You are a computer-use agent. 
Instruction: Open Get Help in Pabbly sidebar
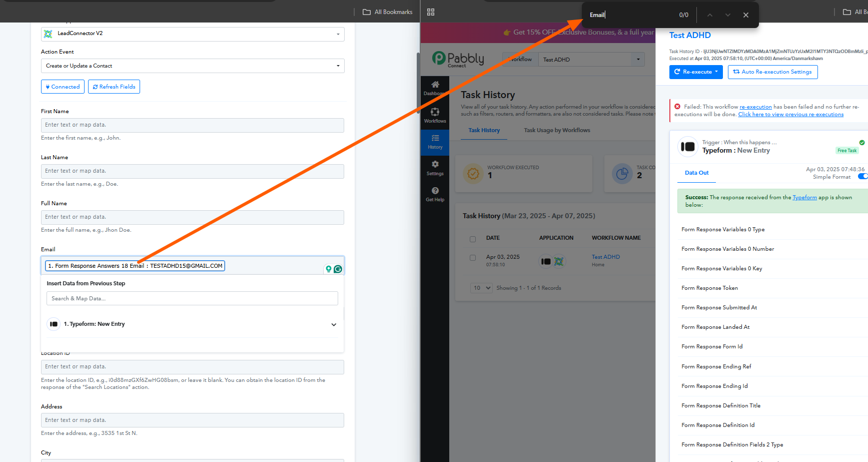(x=435, y=194)
